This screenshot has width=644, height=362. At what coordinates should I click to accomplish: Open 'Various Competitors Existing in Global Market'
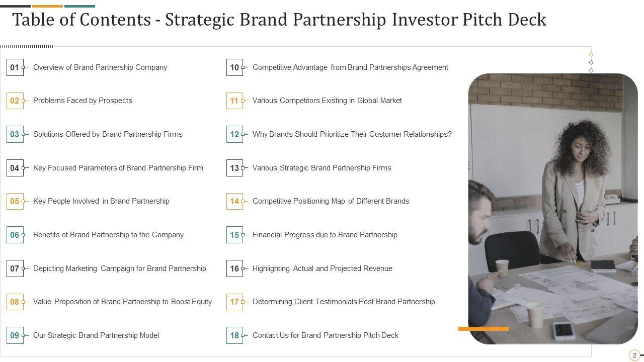(x=327, y=101)
